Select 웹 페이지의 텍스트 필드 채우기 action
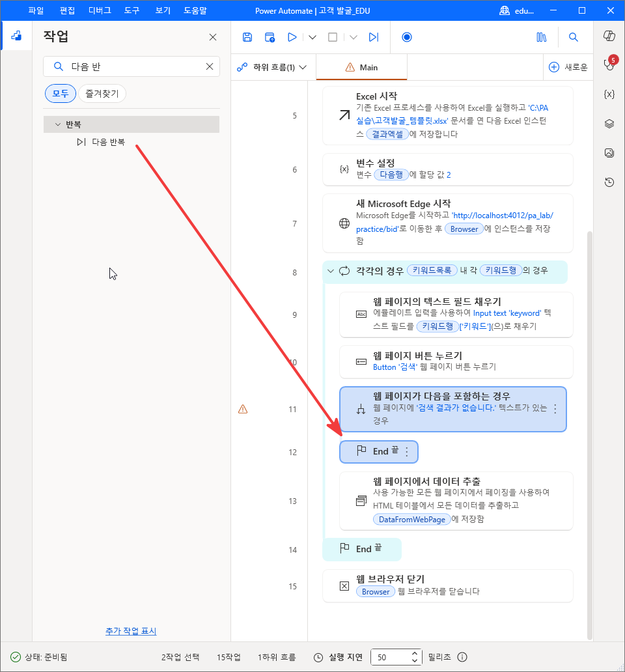 point(456,315)
